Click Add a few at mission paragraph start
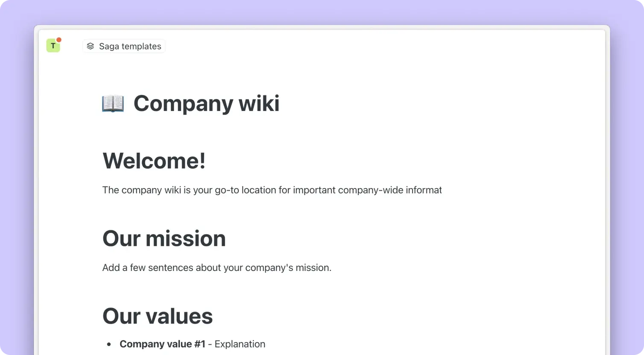 click(x=124, y=268)
